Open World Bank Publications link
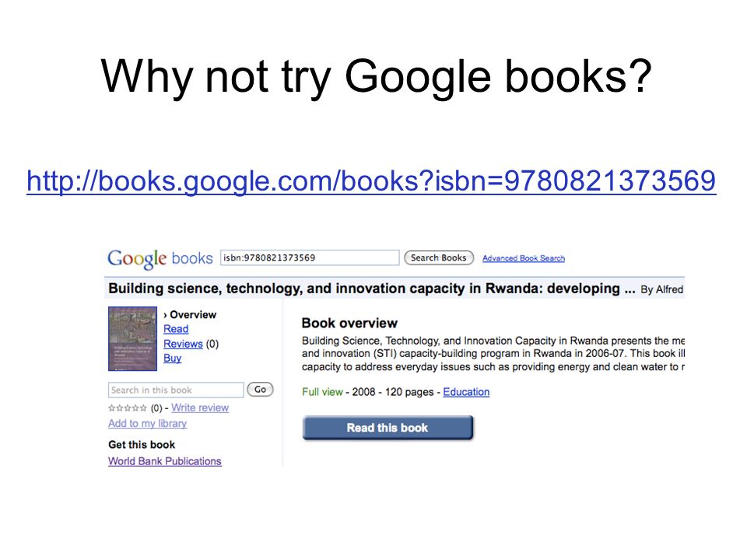The image size is (747, 560). tap(165, 461)
